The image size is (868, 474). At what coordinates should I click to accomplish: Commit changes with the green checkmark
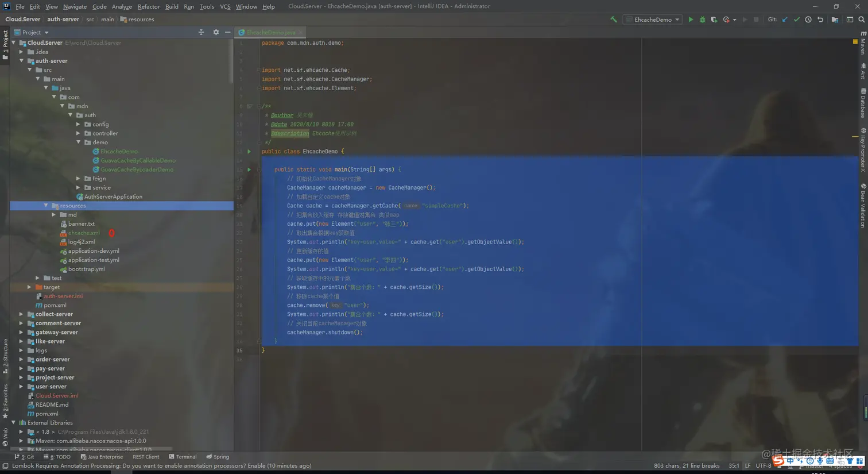click(797, 20)
